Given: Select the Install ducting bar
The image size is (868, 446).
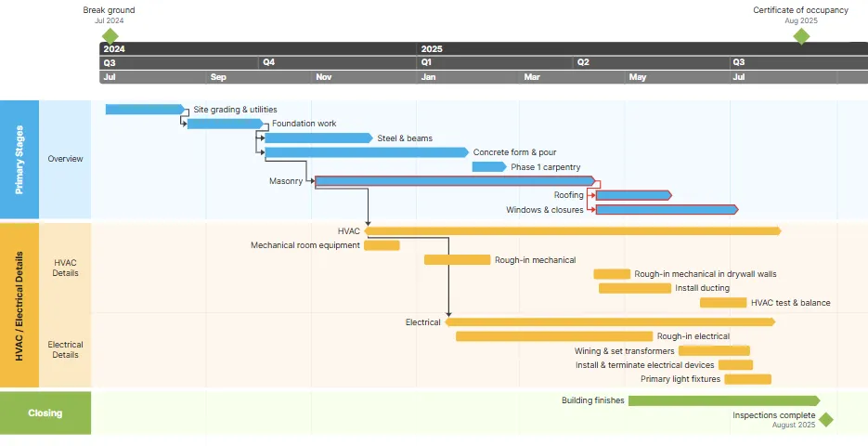Looking at the screenshot, I should (x=635, y=288).
